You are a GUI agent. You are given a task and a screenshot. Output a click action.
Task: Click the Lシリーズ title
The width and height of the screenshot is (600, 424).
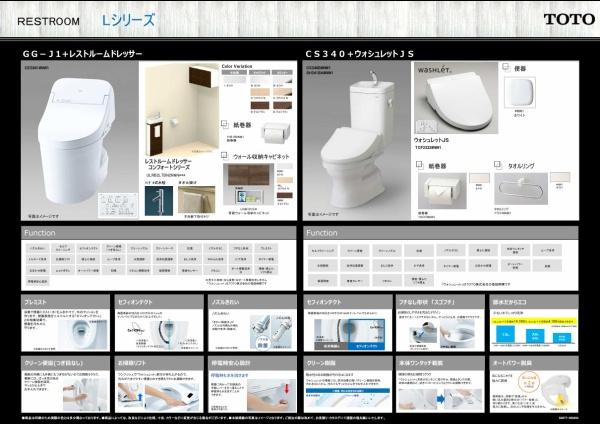(129, 20)
